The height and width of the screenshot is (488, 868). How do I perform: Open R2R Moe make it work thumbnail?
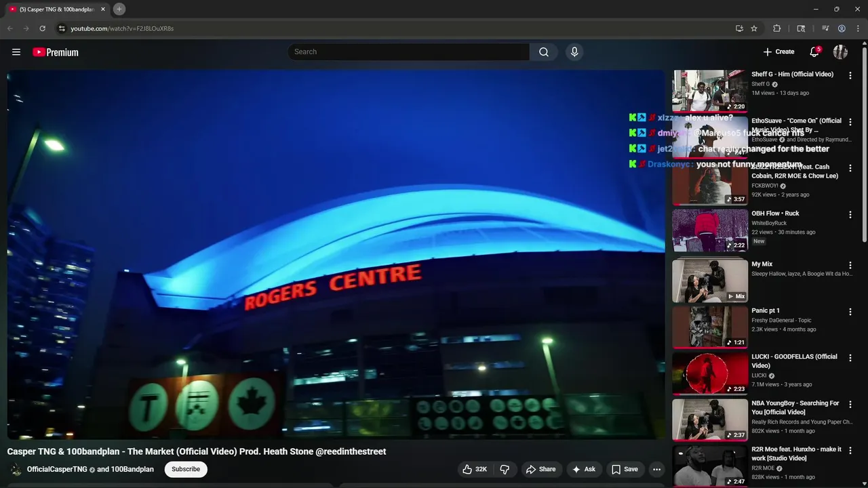(710, 466)
